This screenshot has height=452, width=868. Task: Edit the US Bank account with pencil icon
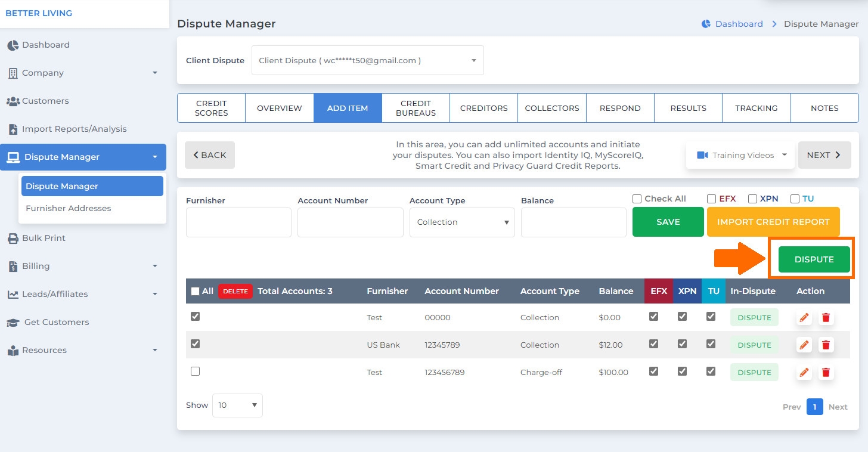pyautogui.click(x=804, y=345)
